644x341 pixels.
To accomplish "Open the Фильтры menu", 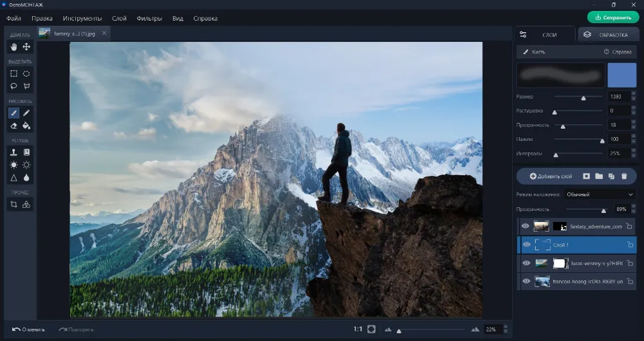I will click(149, 19).
